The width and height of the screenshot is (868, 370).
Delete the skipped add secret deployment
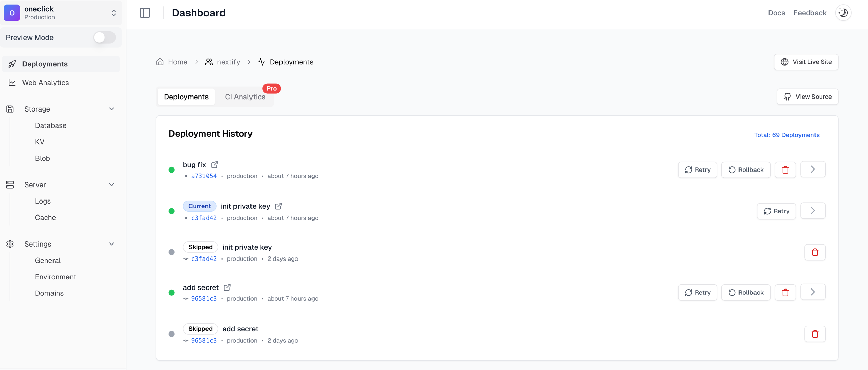pyautogui.click(x=815, y=334)
